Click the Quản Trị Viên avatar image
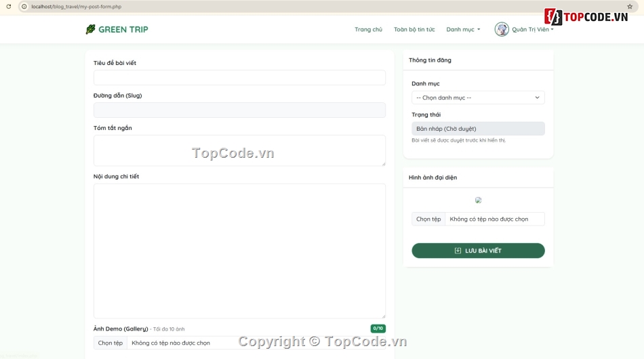The image size is (644, 359). pos(502,29)
